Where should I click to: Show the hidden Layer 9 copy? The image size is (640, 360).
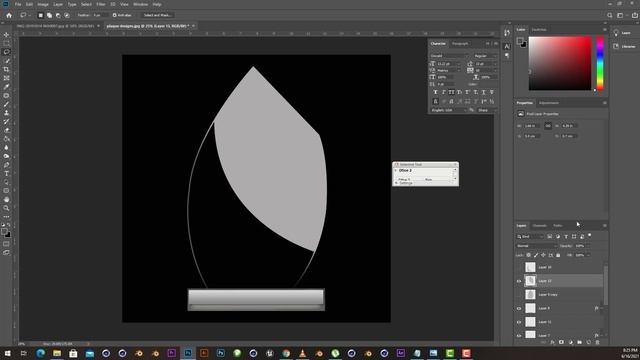coord(519,294)
